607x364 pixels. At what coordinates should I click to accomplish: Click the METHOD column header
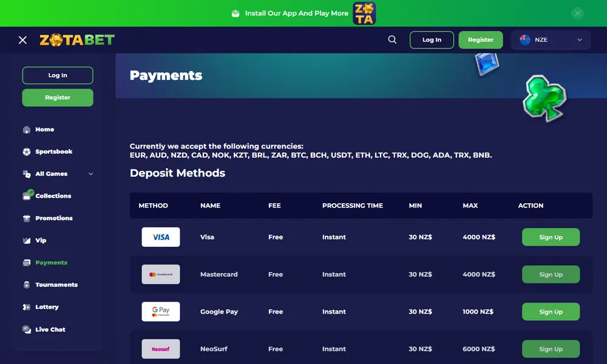tap(154, 206)
